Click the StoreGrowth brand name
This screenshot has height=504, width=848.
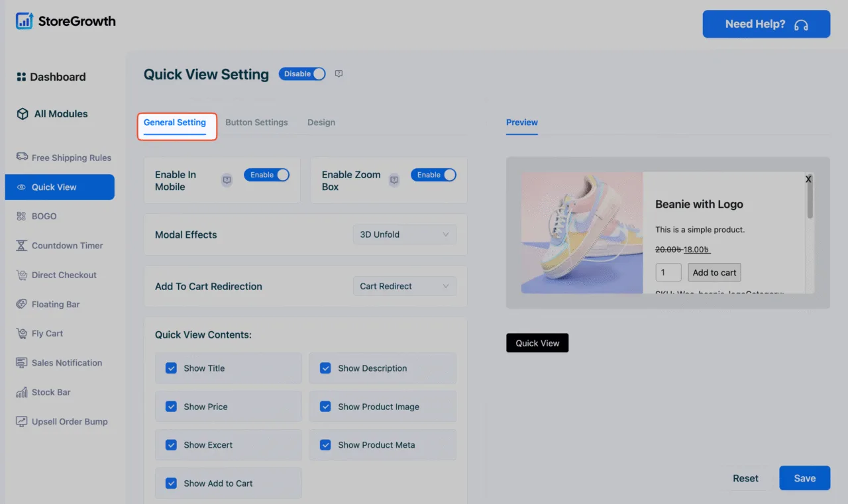pyautogui.click(x=77, y=21)
